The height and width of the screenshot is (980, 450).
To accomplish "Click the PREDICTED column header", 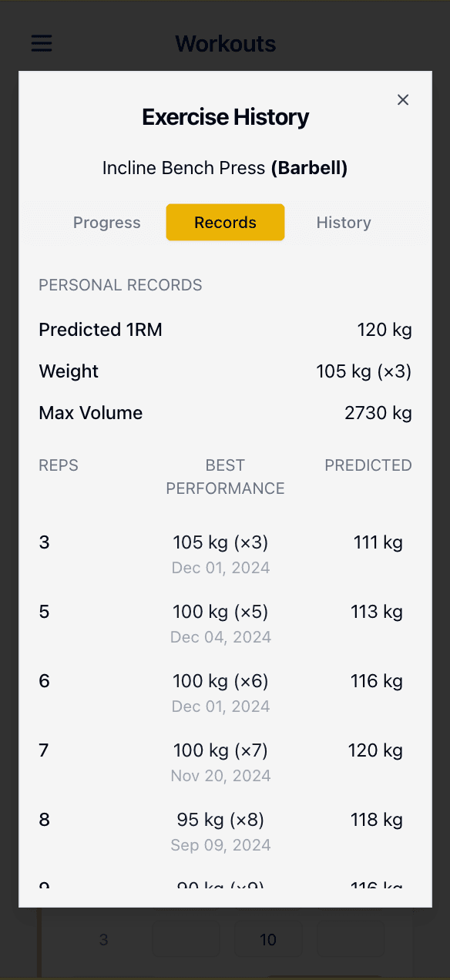I will point(368,465).
